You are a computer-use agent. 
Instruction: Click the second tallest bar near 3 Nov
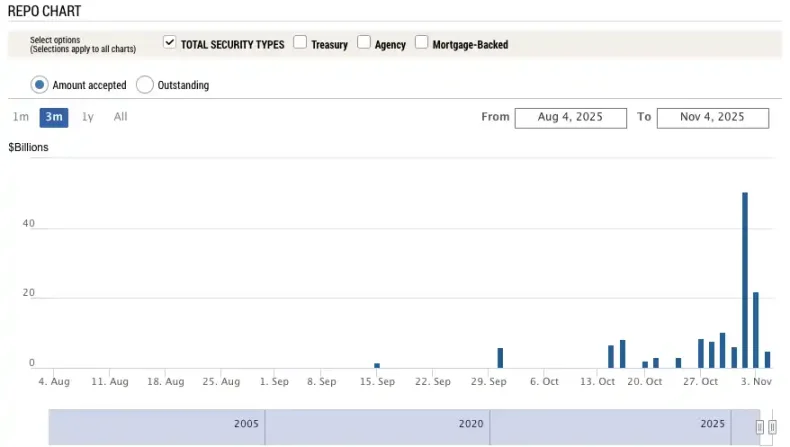click(756, 330)
